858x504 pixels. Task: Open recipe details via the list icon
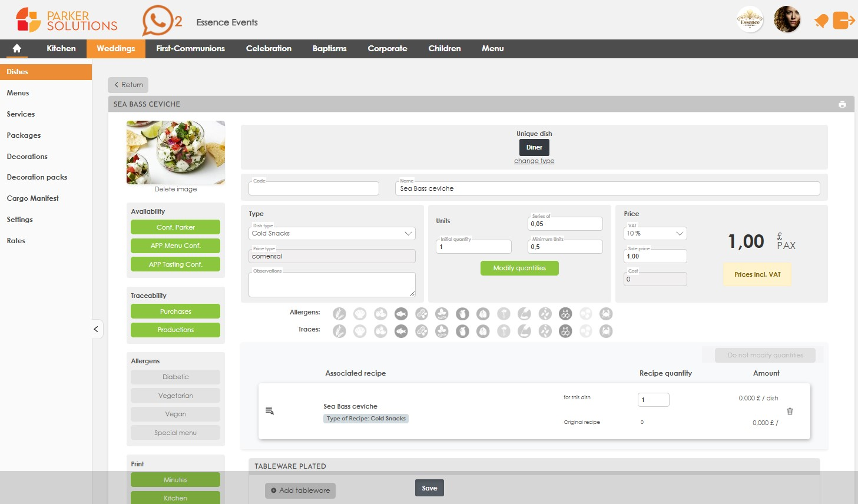click(269, 410)
